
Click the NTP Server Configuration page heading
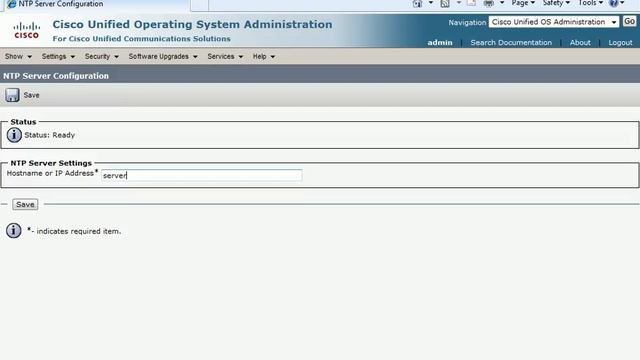[x=56, y=76]
